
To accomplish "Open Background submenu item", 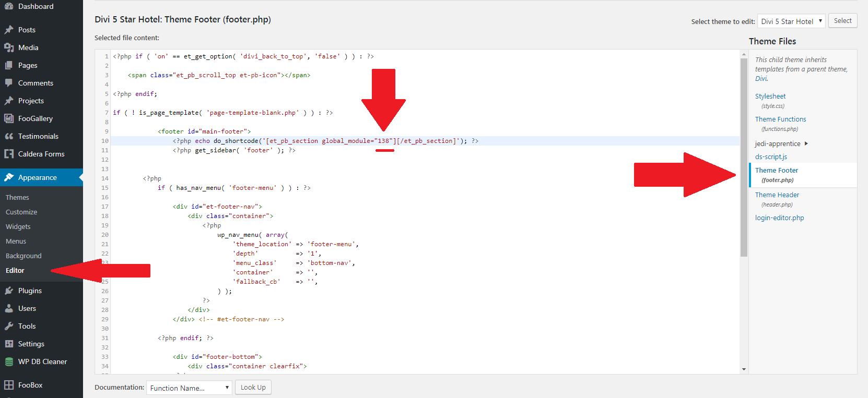I will click(24, 256).
